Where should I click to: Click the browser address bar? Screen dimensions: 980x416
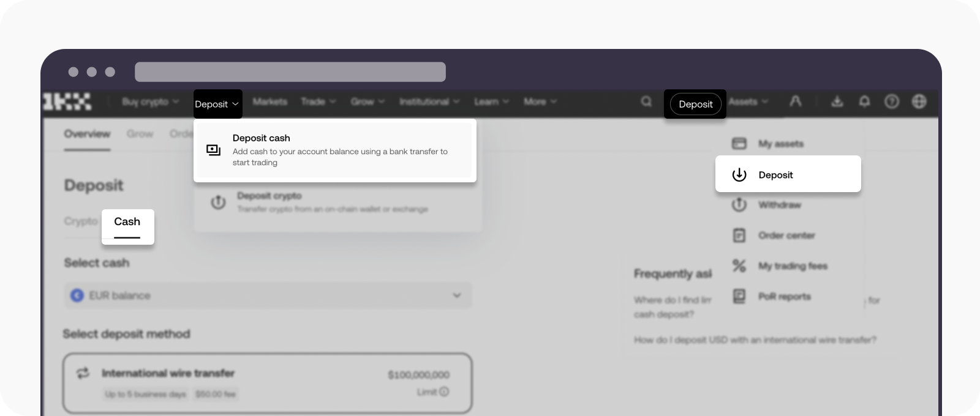click(290, 72)
